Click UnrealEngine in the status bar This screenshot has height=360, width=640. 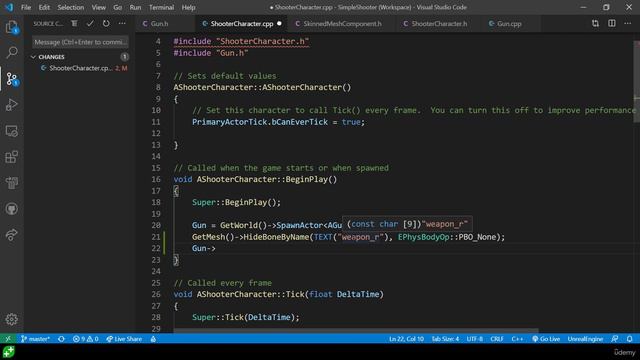pyautogui.click(x=585, y=339)
